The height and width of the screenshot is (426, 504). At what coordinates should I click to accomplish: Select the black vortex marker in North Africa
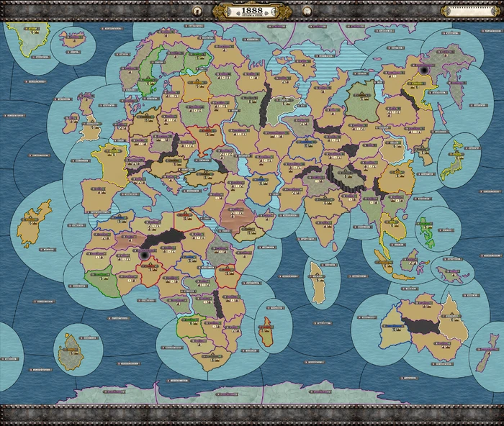coord(143,255)
